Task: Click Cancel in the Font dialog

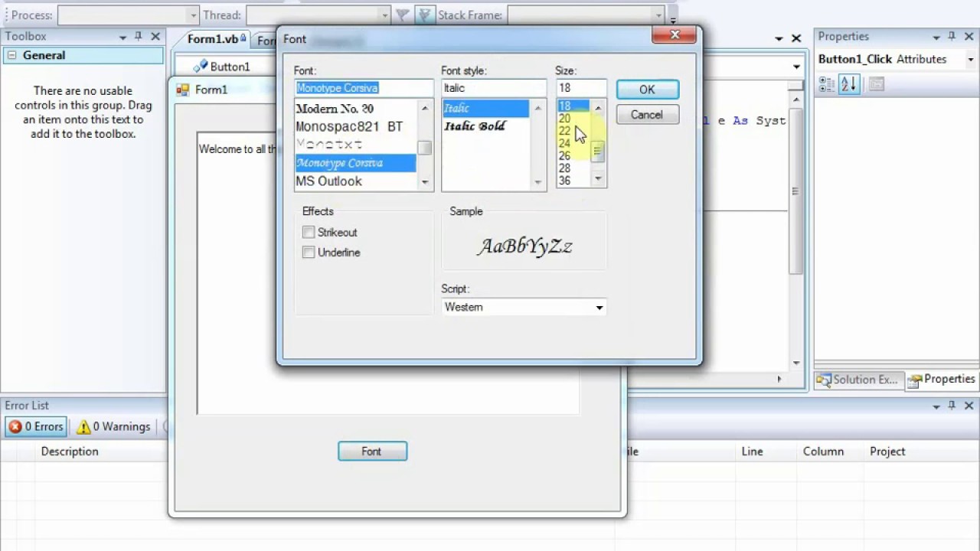Action: click(647, 115)
